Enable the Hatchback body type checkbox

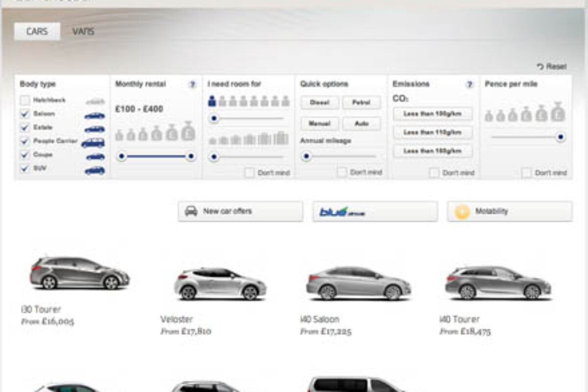point(25,100)
